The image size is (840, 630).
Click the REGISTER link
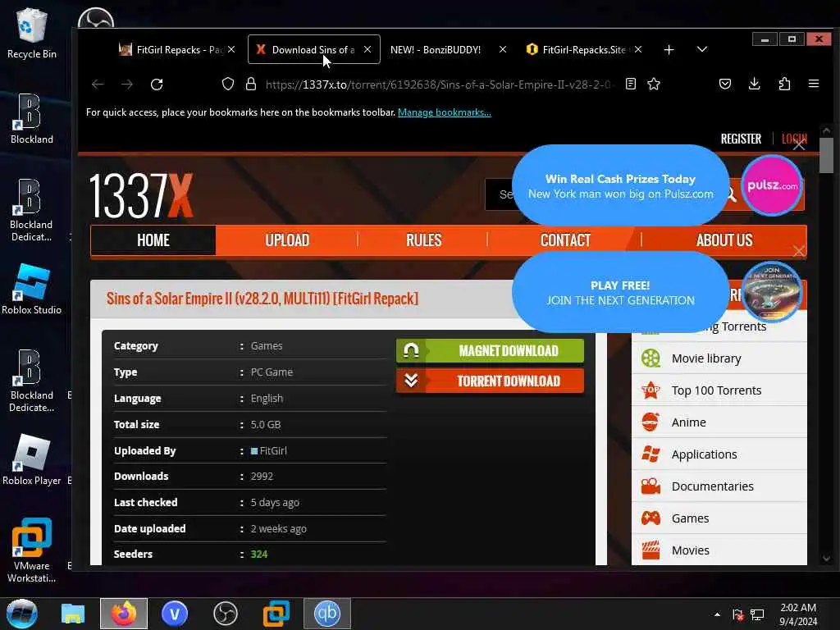tap(741, 139)
